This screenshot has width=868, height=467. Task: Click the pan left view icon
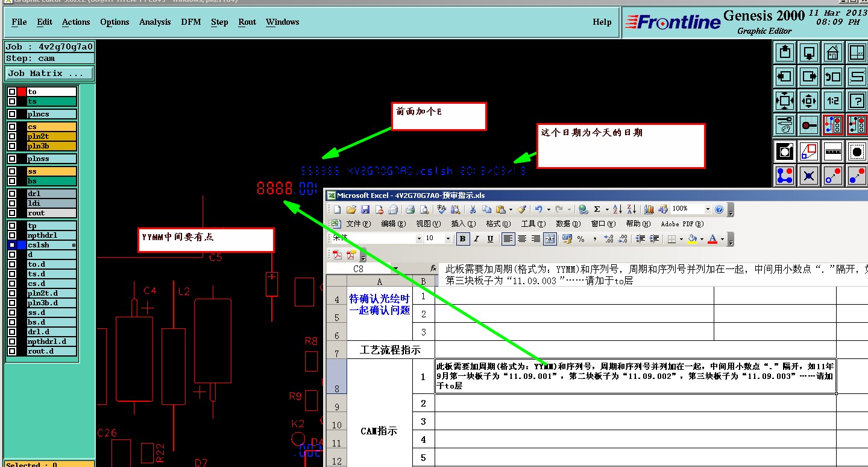click(785, 77)
